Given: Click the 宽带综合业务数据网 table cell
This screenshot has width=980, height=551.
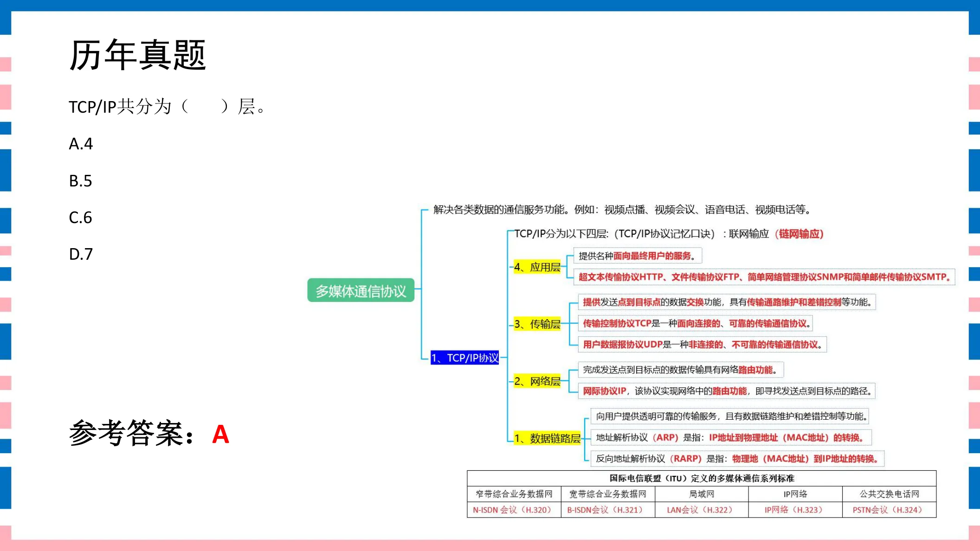Looking at the screenshot, I should pos(608,494).
